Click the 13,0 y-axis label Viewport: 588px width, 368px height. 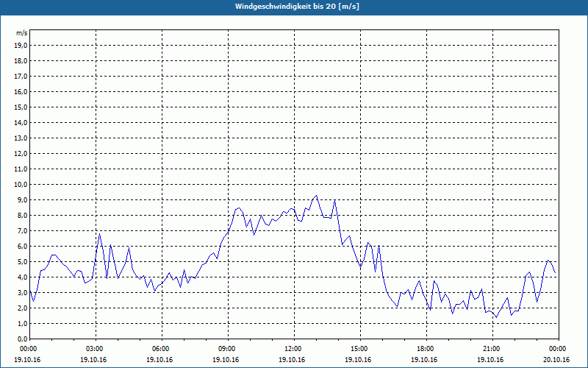21,138
